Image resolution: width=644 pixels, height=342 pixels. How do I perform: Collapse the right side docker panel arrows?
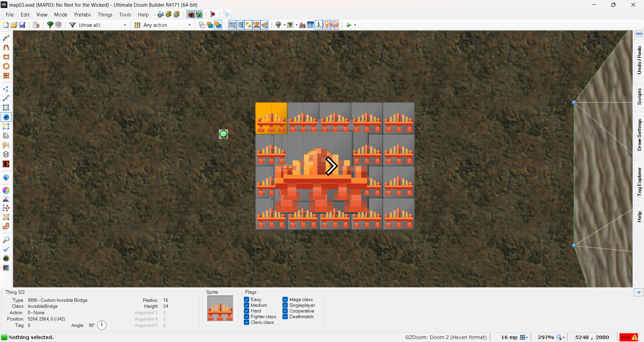(639, 34)
